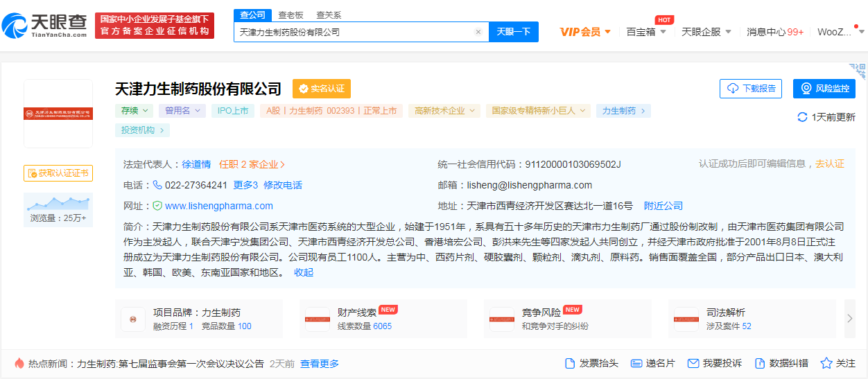
Task: Open the 力生制药 brand tag
Action: pos(623,111)
